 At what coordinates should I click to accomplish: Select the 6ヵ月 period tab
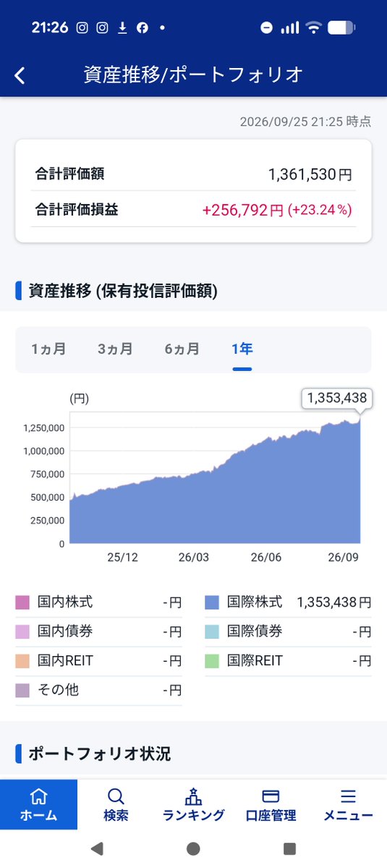coord(182,349)
